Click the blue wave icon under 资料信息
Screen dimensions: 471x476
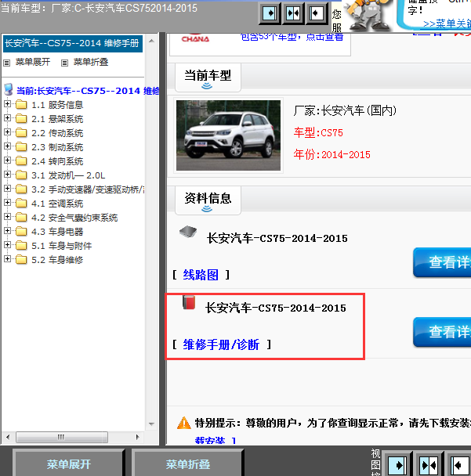(207, 209)
